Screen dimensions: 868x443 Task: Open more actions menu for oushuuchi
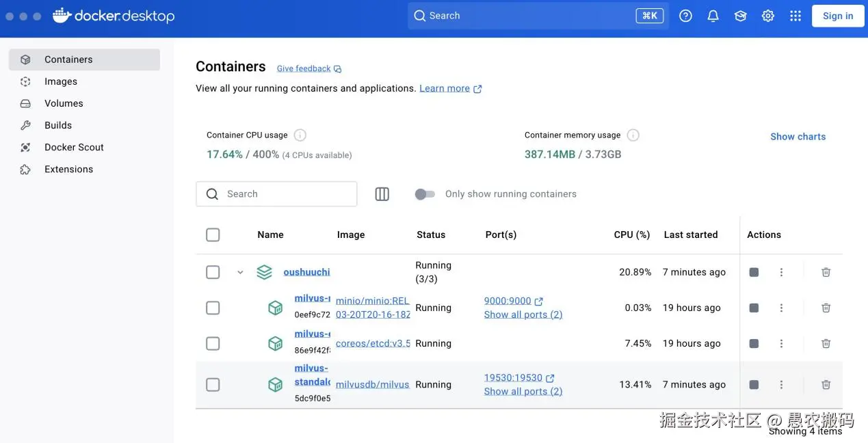pos(781,272)
